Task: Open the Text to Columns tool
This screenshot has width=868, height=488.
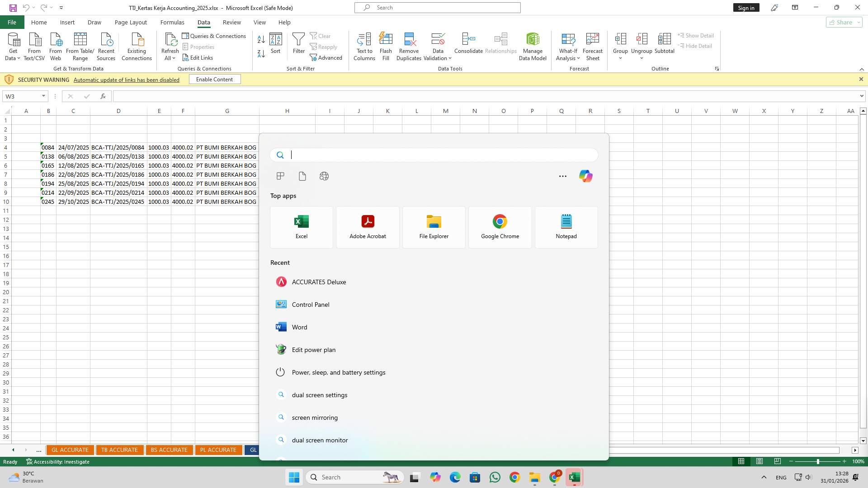Action: click(x=364, y=45)
